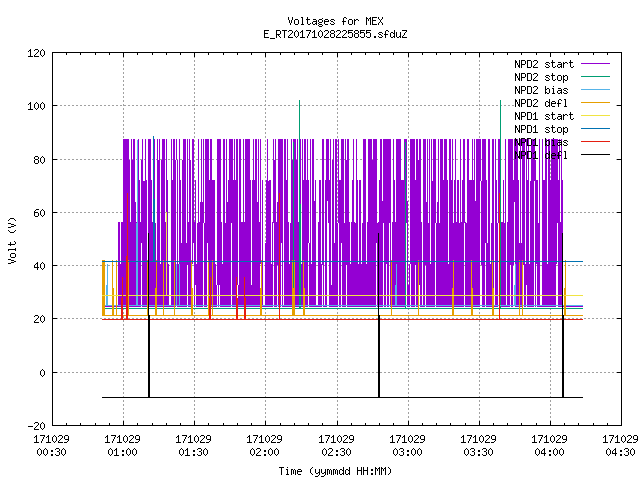Image resolution: width=640 pixels, height=480 pixels.
Task: Click the purple NPD2 start legend line
Action: tap(595, 64)
